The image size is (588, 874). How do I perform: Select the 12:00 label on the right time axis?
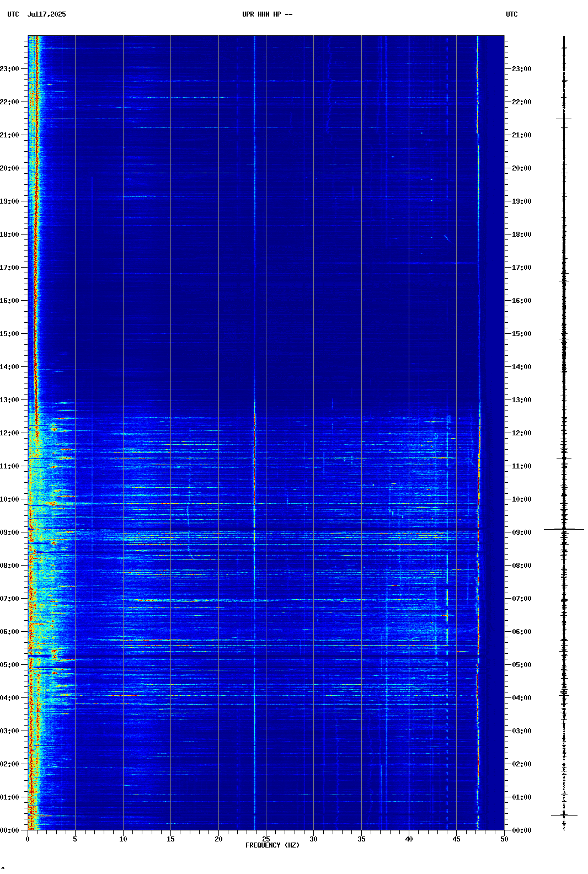click(x=522, y=433)
